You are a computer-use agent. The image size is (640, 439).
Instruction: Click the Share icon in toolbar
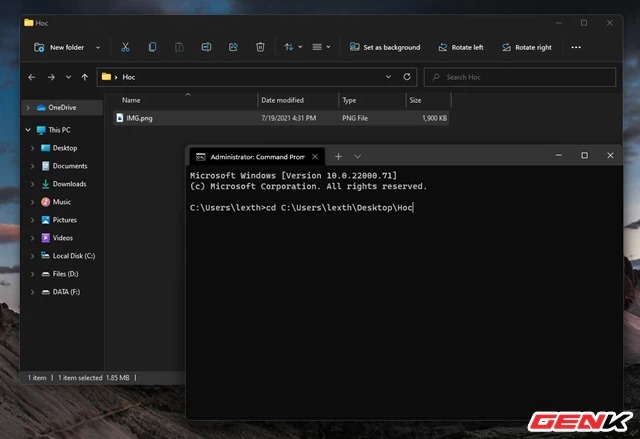(233, 47)
